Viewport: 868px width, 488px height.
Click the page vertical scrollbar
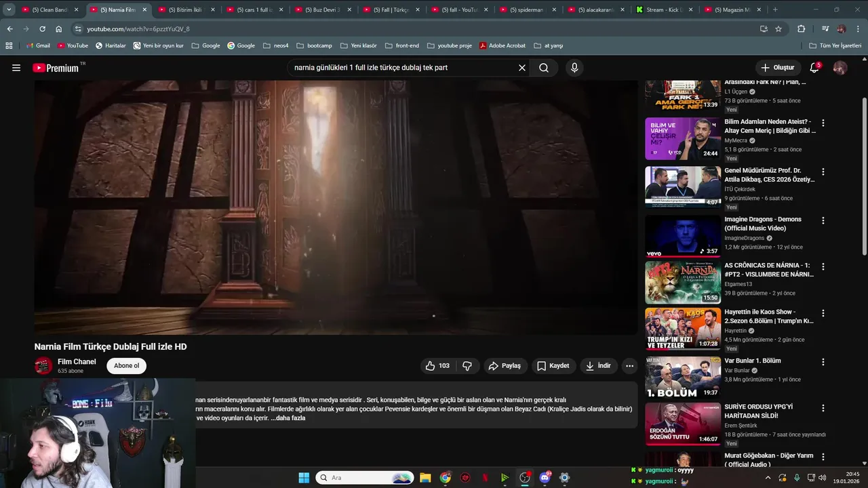pos(864,176)
